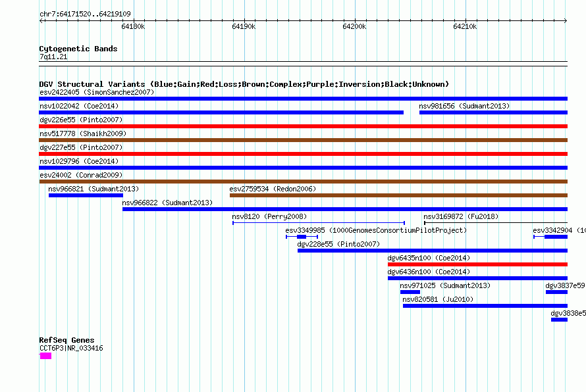Viewport: 586px width, 392px height.
Task: Click the right arrow of the ruler
Action: 566,20
